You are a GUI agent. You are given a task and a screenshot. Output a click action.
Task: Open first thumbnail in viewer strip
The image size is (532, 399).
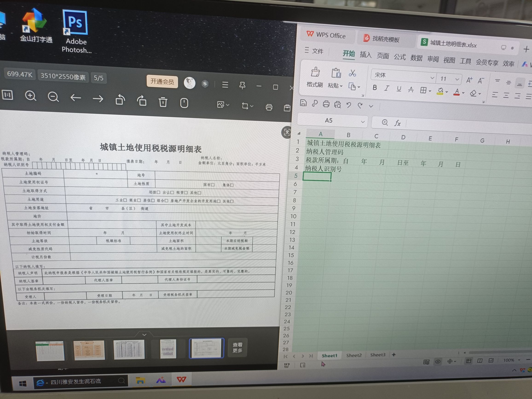pos(50,351)
